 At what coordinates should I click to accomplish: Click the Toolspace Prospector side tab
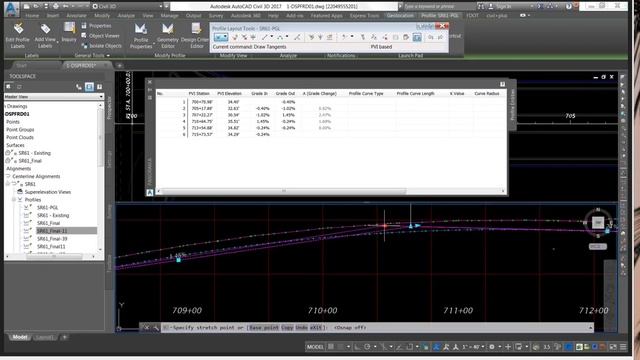pos(109,109)
